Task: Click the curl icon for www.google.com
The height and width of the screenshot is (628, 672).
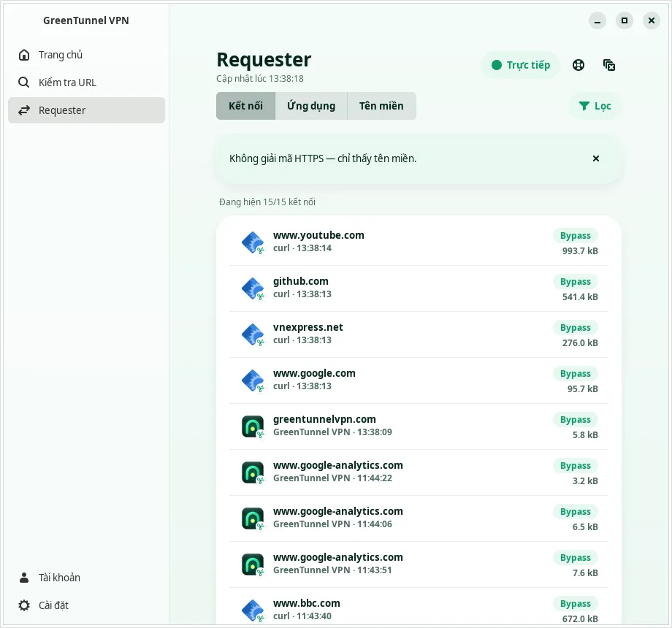Action: coord(253,380)
